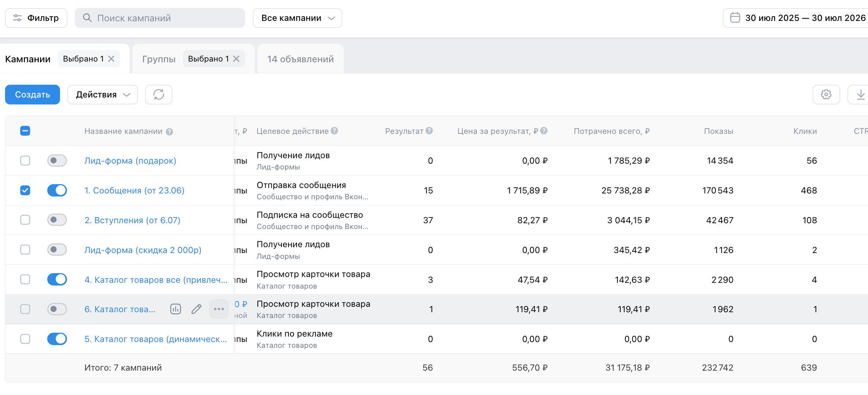Image resolution: width=868 pixels, height=395 pixels.
Task: Expand the Действия dropdown
Action: 103,94
